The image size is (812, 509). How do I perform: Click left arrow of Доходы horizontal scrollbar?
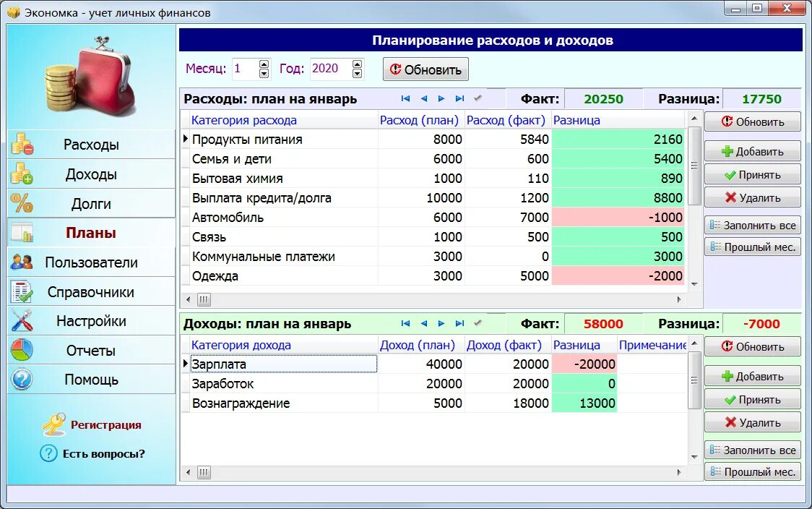click(x=188, y=472)
